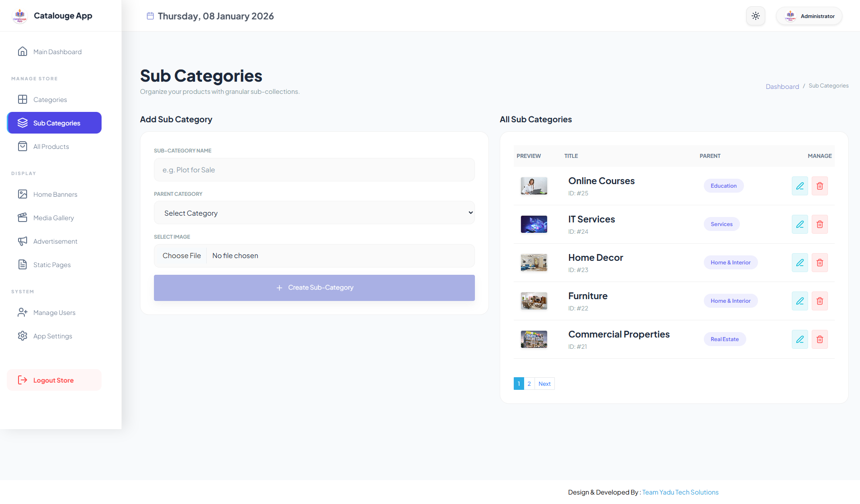Select Sub Categories sidebar item
The image size is (860, 504).
click(x=54, y=123)
